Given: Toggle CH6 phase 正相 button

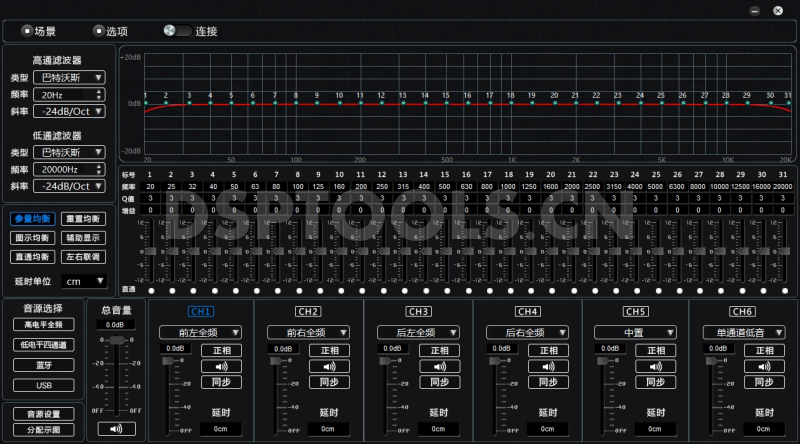Looking at the screenshot, I should pos(764,351).
